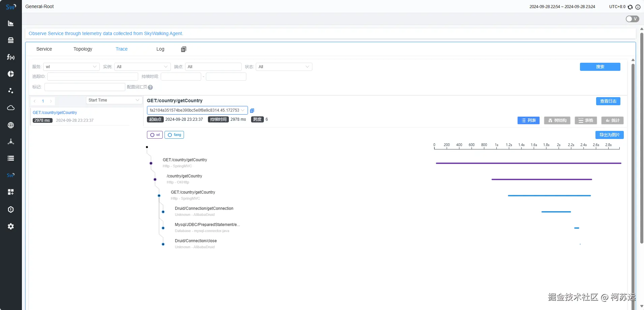The height and width of the screenshot is (310, 644).
Task: Open the Start Time sort dropdown
Action: tap(114, 100)
